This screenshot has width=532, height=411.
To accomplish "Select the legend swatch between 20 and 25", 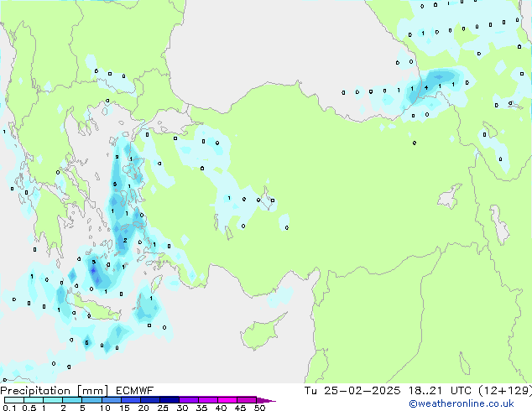I will (149, 400).
